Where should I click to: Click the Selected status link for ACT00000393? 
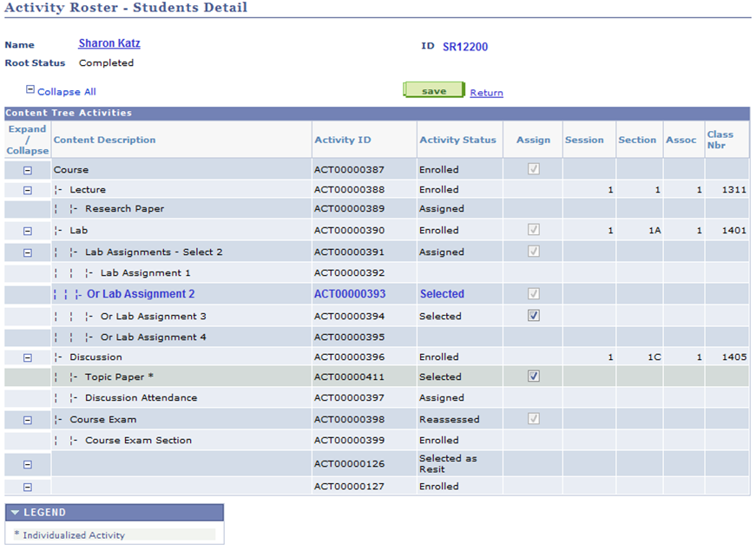click(x=442, y=293)
